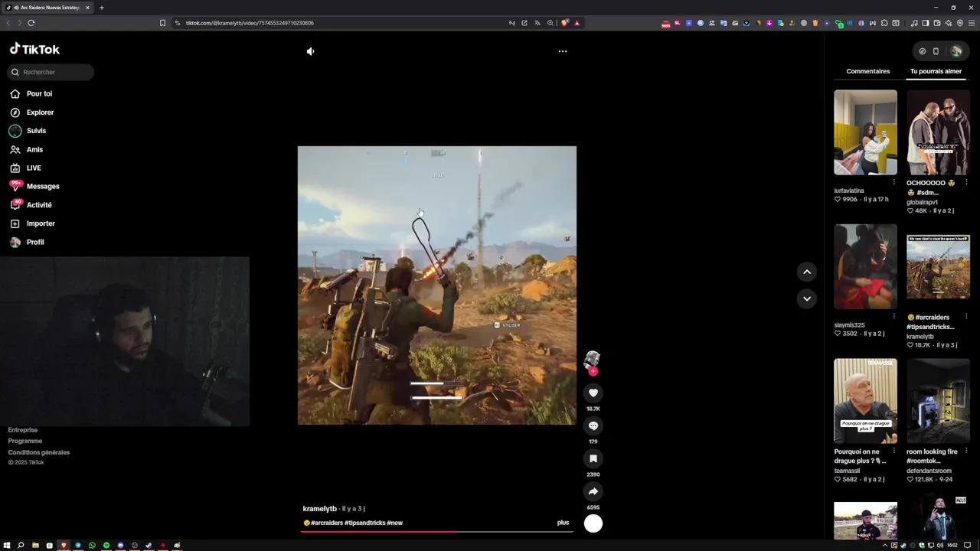Click the taskbar clock showing 16:02
Screen dimensions: 980x551
tap(952, 546)
